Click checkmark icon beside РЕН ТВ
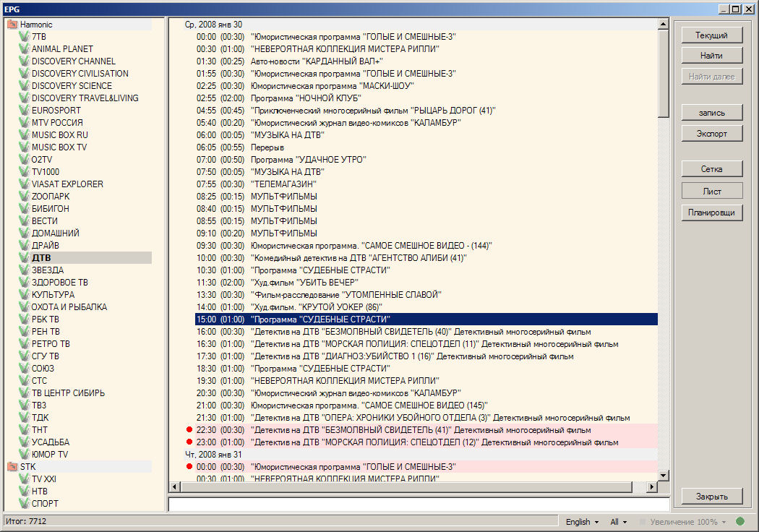 [24, 332]
